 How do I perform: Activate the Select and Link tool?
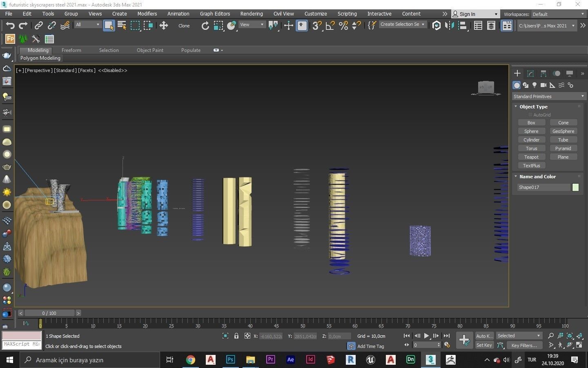tap(38, 26)
